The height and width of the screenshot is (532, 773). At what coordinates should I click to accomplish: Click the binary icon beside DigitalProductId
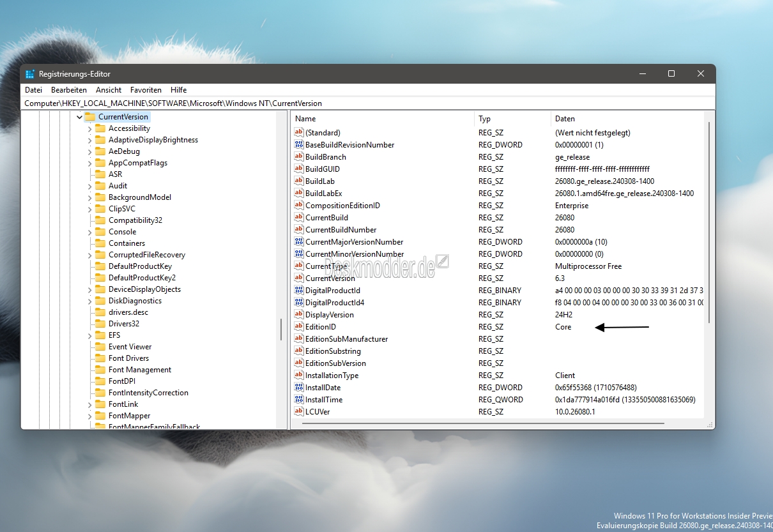299,290
